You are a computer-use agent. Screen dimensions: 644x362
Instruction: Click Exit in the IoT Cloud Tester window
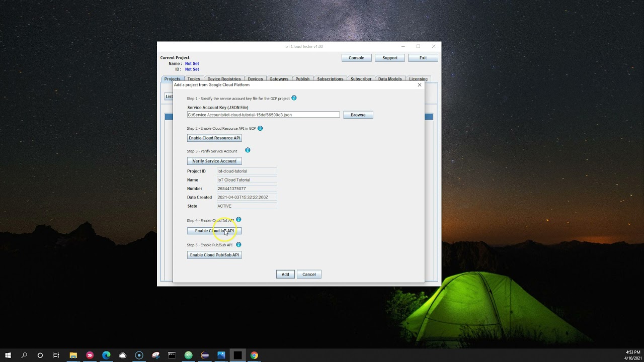[423, 58]
